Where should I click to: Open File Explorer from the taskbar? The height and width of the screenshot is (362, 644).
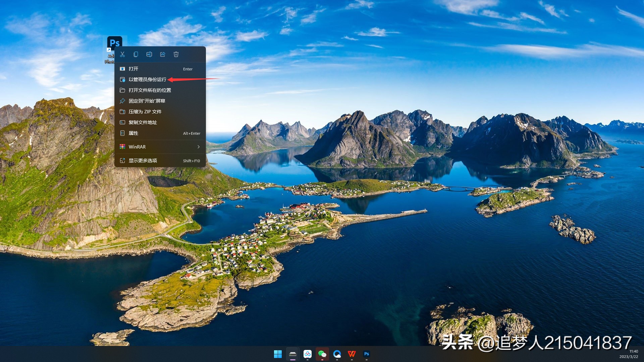[x=292, y=354]
